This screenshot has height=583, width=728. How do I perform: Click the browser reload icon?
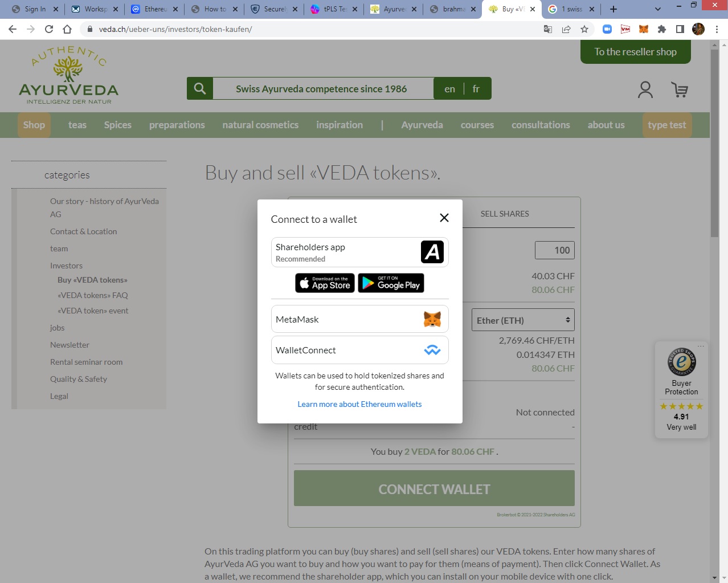pos(49,29)
